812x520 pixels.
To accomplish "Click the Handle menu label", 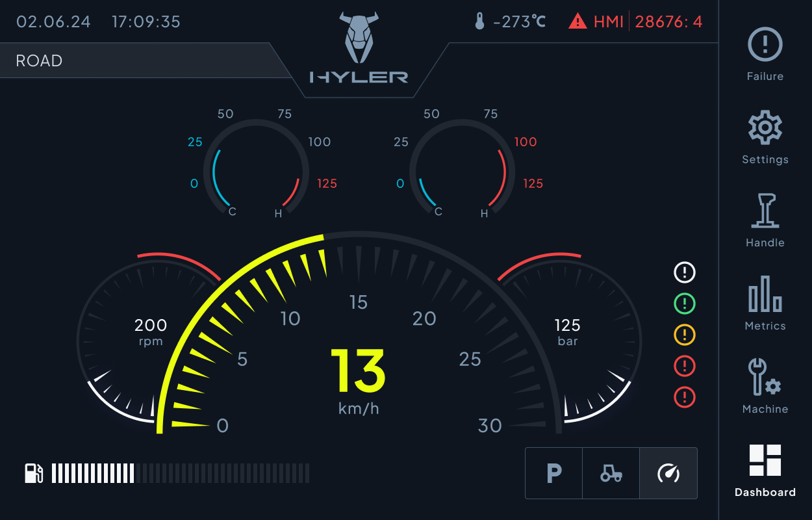I will click(x=765, y=242).
